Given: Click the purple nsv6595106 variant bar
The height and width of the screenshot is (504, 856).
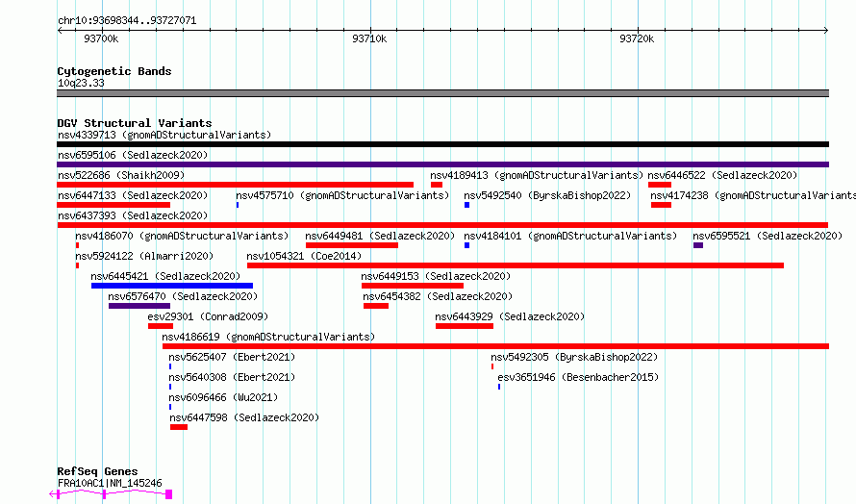Looking at the screenshot, I should point(442,164).
